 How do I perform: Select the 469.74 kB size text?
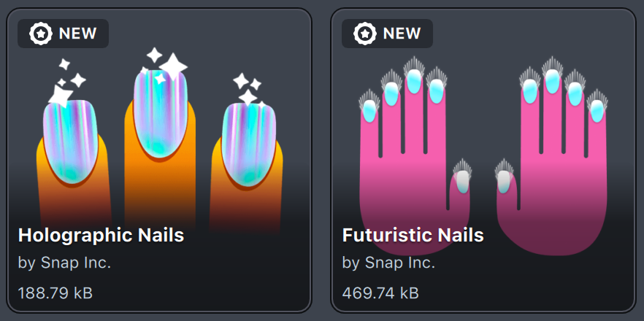380,293
